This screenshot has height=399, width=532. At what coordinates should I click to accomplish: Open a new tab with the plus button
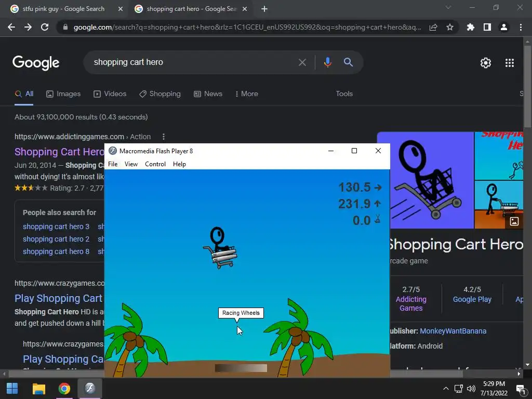coord(264,9)
